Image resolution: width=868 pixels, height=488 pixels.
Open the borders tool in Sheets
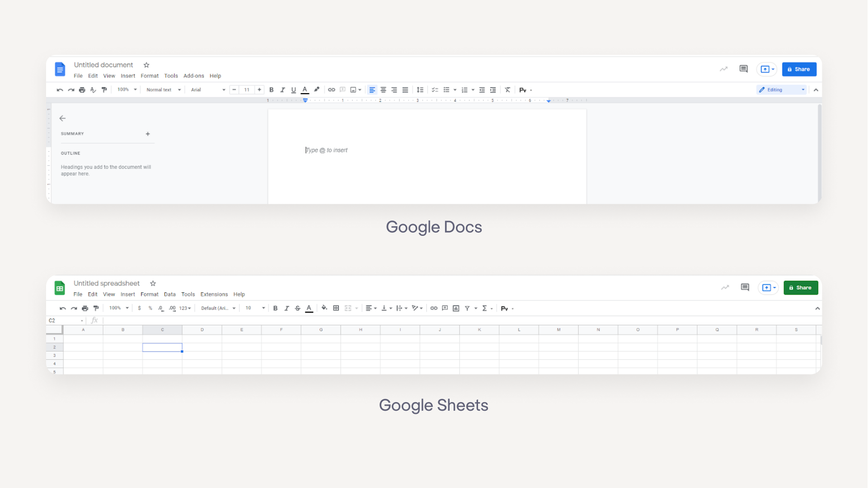pos(336,308)
